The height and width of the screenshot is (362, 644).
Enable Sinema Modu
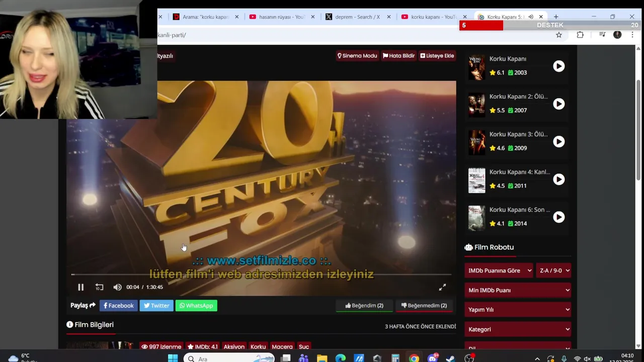(357, 56)
